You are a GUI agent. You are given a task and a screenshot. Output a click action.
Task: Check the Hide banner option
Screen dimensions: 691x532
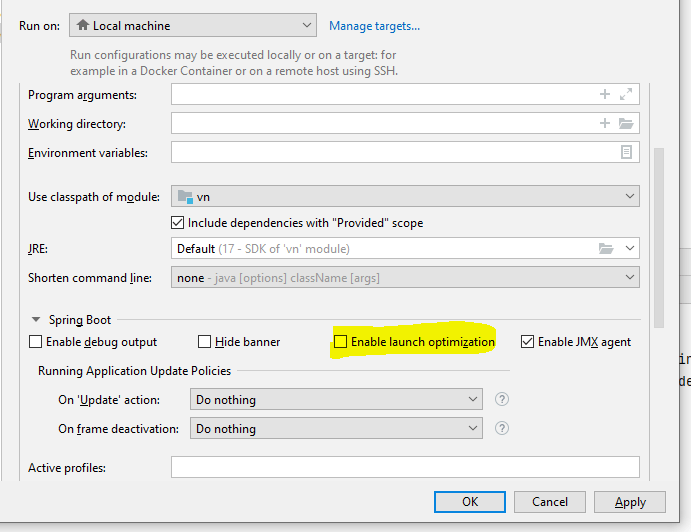pyautogui.click(x=204, y=342)
